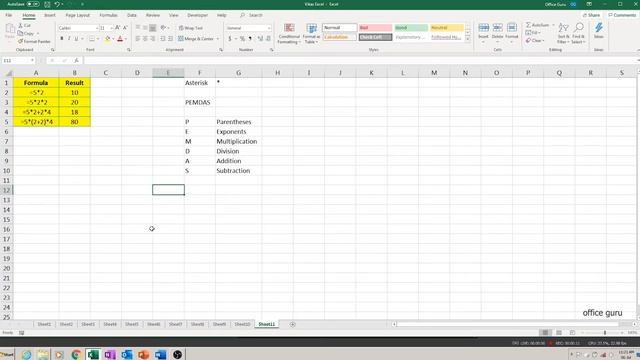Apply yellow Fill Color bucket

(x=107, y=39)
